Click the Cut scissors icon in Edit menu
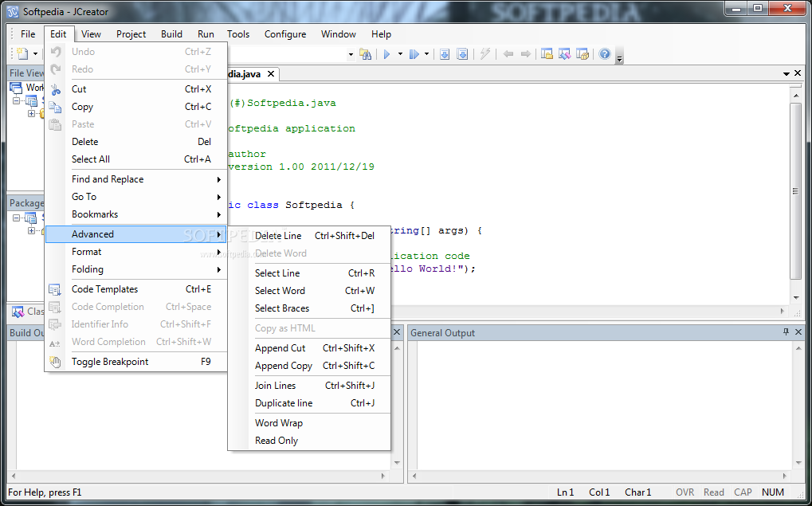 coord(56,89)
